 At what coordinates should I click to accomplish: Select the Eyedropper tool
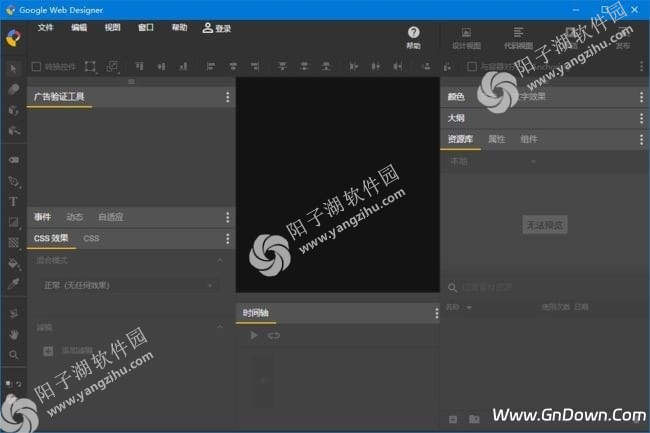click(x=13, y=284)
